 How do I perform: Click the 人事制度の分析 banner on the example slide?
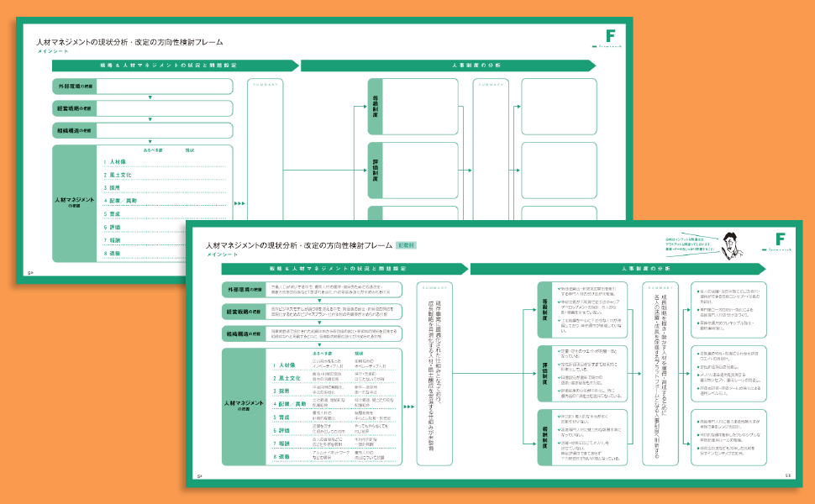click(618, 269)
